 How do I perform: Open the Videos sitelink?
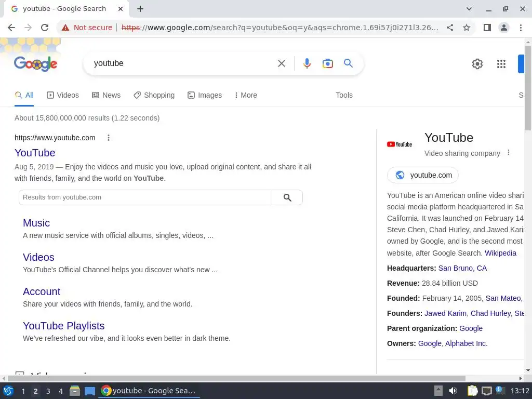pos(38,257)
